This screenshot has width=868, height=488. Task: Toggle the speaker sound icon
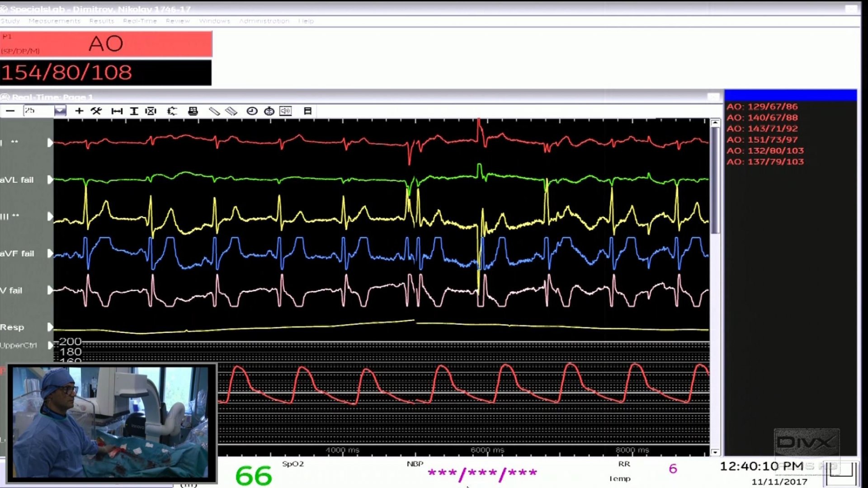[x=286, y=111]
